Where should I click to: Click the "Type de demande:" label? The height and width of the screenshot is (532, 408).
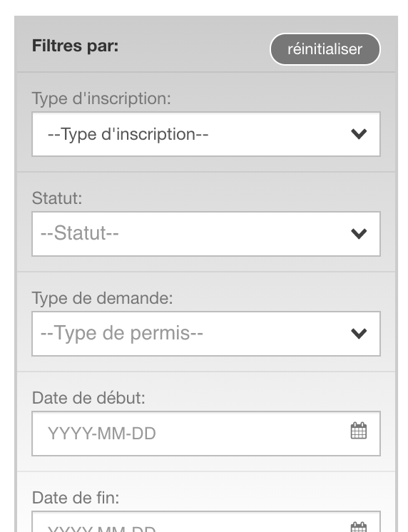pos(102,299)
